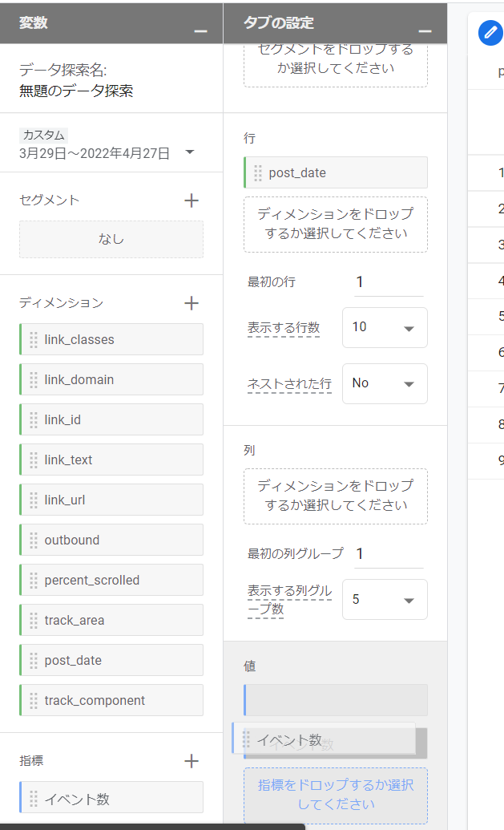Grab the link_classes drag handle

tap(34, 340)
